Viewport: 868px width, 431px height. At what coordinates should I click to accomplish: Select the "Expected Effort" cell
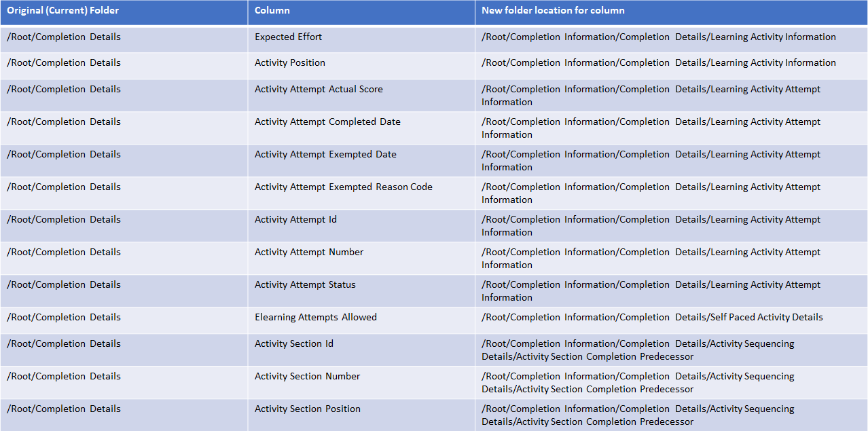289,37
